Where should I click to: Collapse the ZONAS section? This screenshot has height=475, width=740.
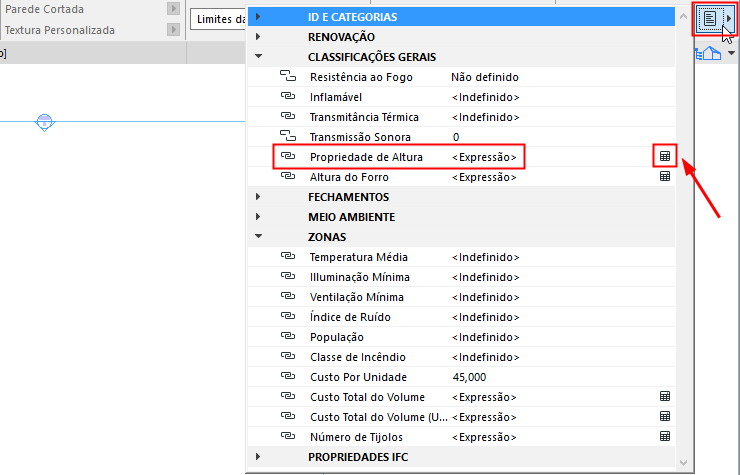pos(258,236)
